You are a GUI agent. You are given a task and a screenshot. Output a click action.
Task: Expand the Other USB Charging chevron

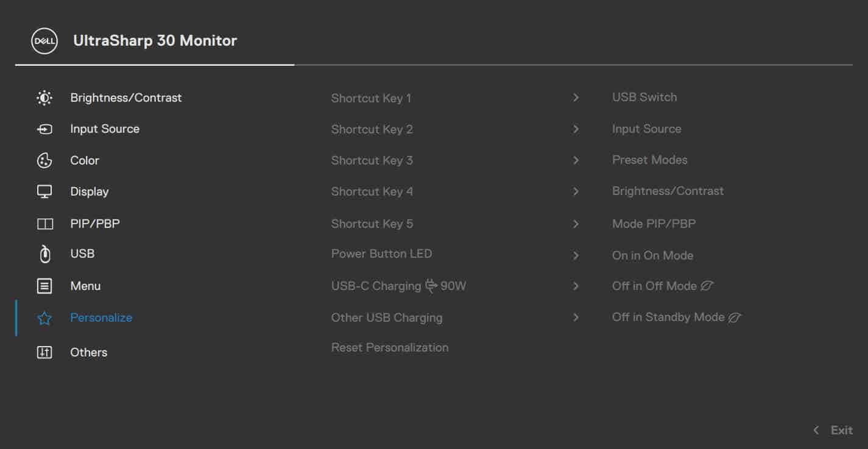[576, 317]
